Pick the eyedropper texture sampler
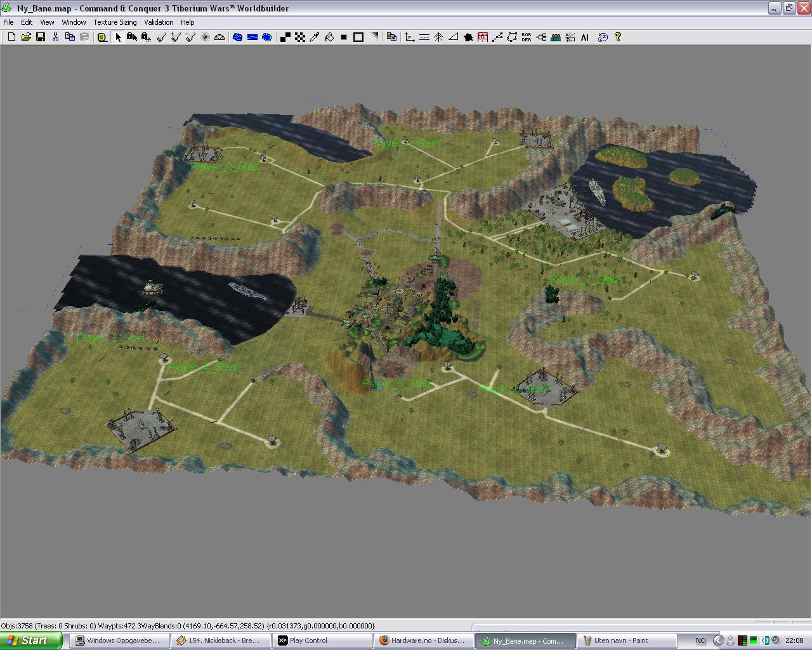812x650 pixels. click(x=314, y=37)
